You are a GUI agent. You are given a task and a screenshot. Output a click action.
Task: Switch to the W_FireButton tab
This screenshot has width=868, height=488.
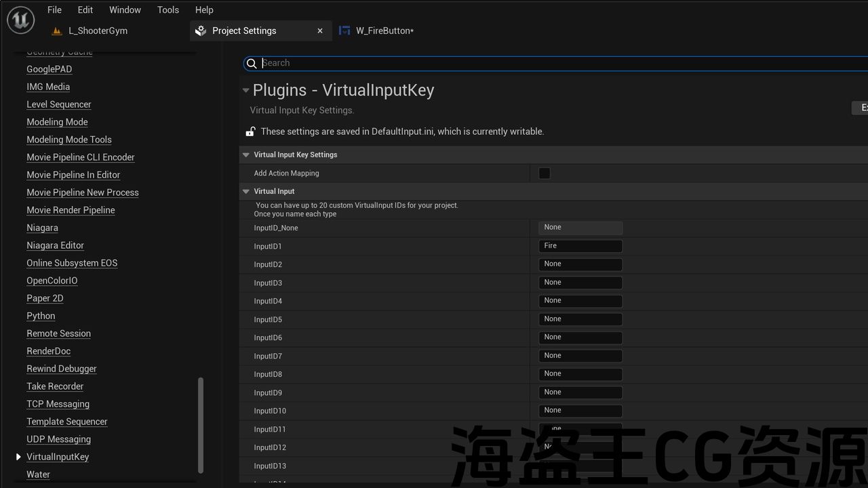[x=384, y=30]
